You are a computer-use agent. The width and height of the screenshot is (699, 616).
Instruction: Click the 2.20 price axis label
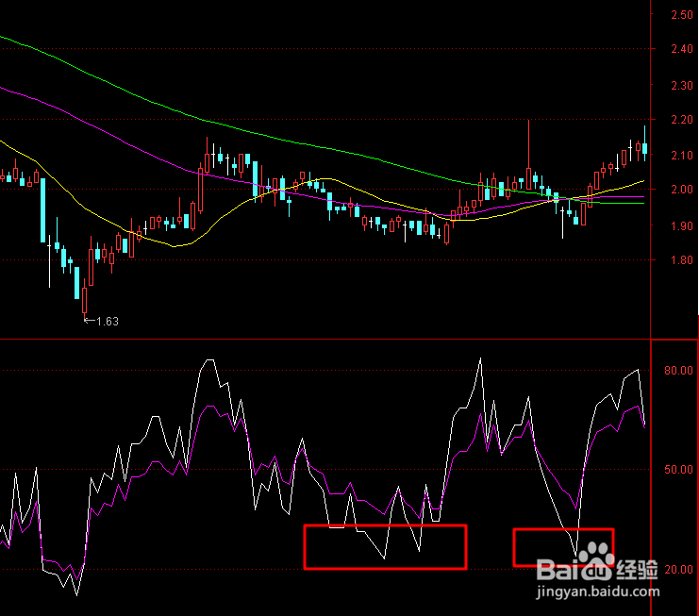[682, 120]
